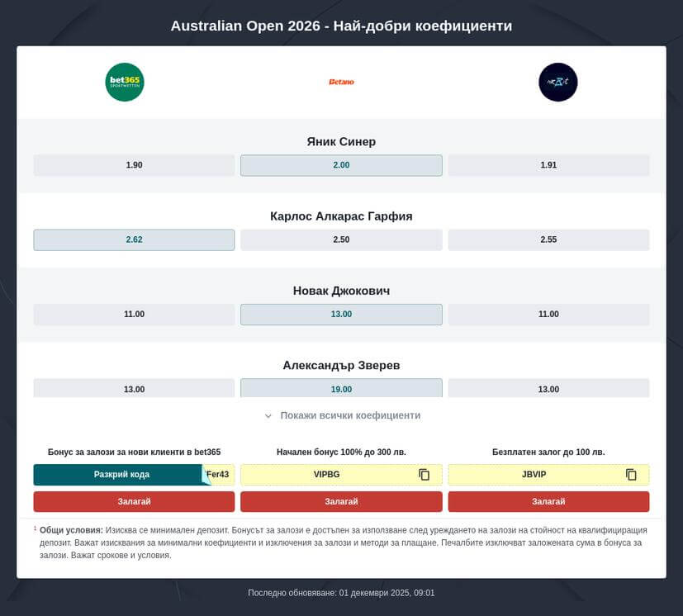Click the Betano logo

[x=340, y=82]
